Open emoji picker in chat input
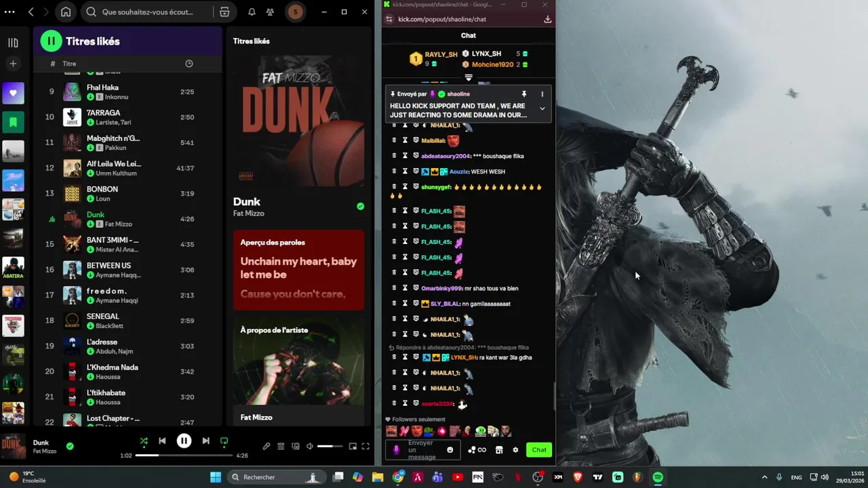Image resolution: width=868 pixels, height=488 pixels. (450, 450)
